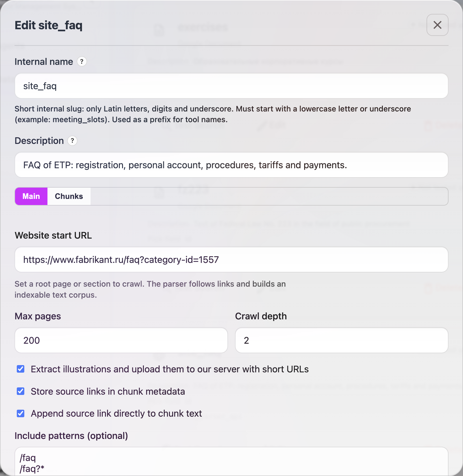Select the Main tab

tap(31, 196)
